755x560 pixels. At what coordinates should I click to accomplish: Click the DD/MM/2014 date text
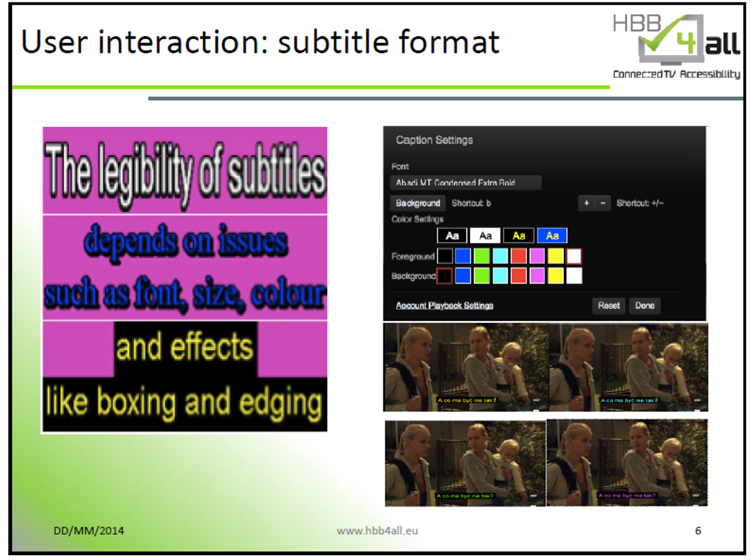pyautogui.click(x=89, y=531)
